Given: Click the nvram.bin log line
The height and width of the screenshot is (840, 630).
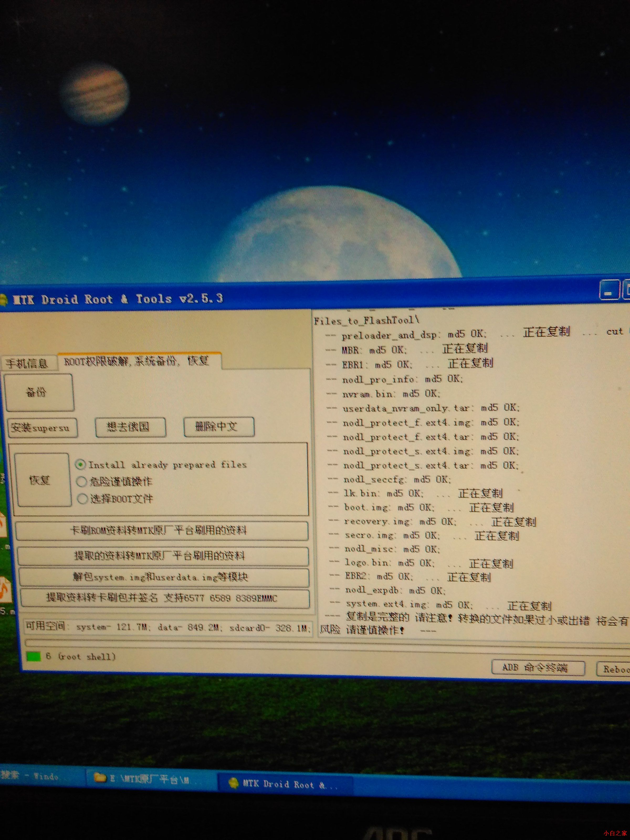Looking at the screenshot, I should coord(384,393).
